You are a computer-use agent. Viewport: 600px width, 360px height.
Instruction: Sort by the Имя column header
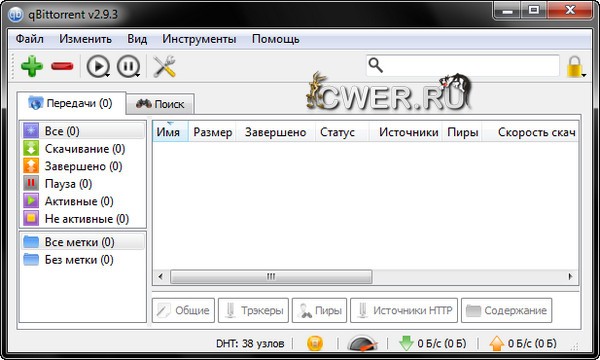170,132
